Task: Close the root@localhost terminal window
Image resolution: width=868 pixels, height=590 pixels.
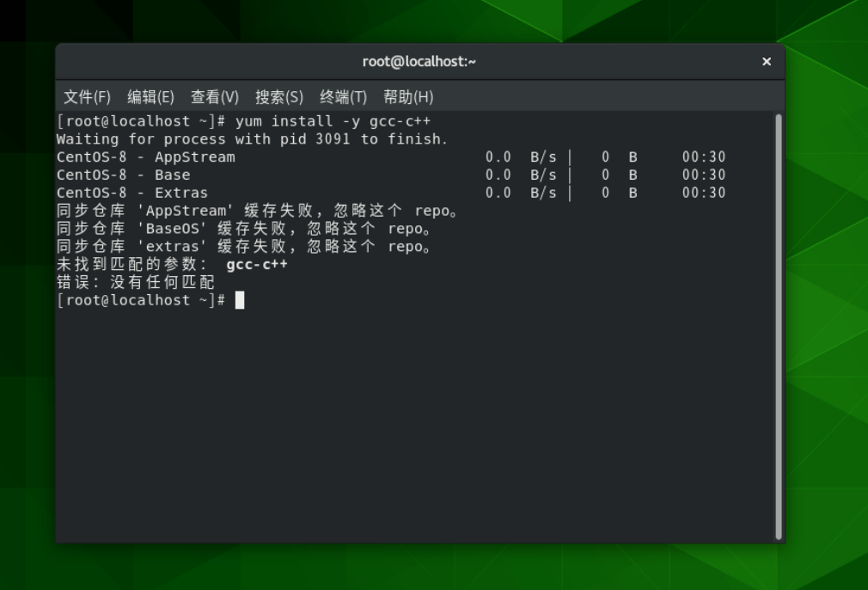Action: coord(766,61)
